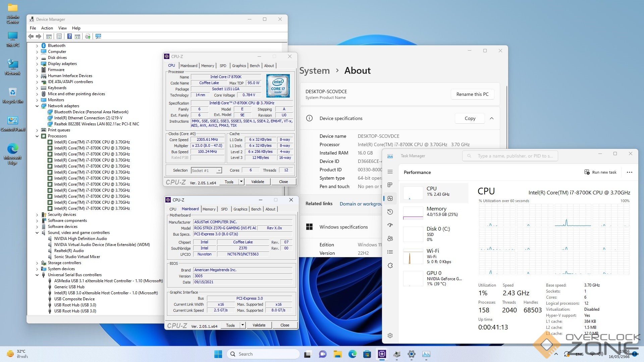Screen dimensions: 644x362
Task: Switch to the Memory tab in CPU-Z
Action: tap(208, 66)
